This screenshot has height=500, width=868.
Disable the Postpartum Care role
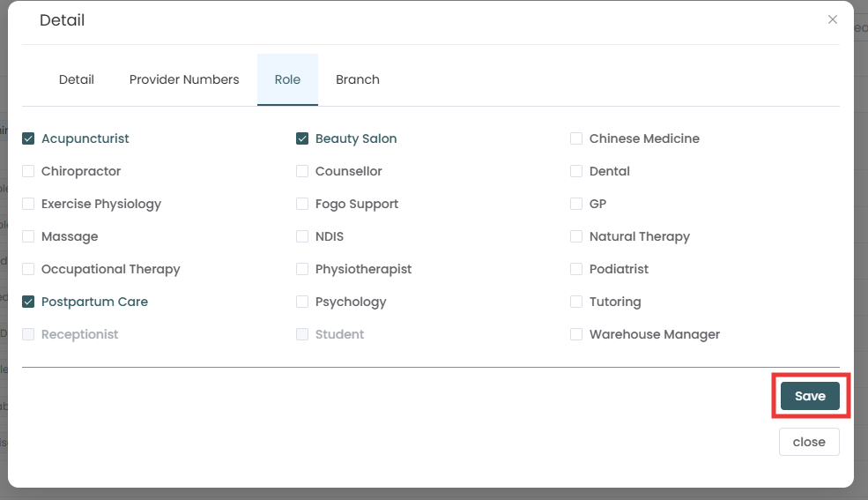28,302
